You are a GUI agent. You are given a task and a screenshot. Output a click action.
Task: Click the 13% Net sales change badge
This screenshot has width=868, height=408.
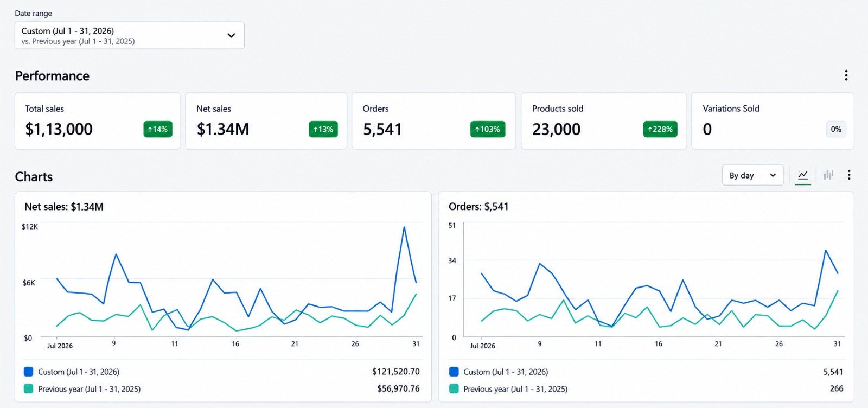(x=323, y=129)
